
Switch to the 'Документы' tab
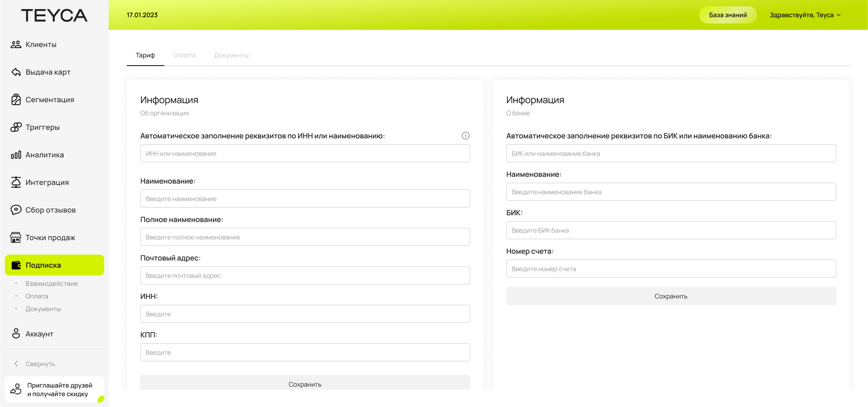tap(231, 55)
